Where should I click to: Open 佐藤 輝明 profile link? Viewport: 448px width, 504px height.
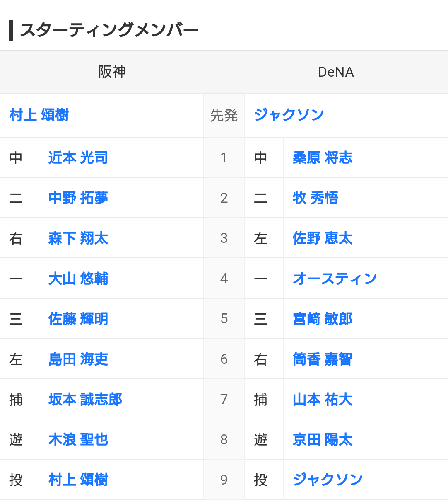point(78,319)
